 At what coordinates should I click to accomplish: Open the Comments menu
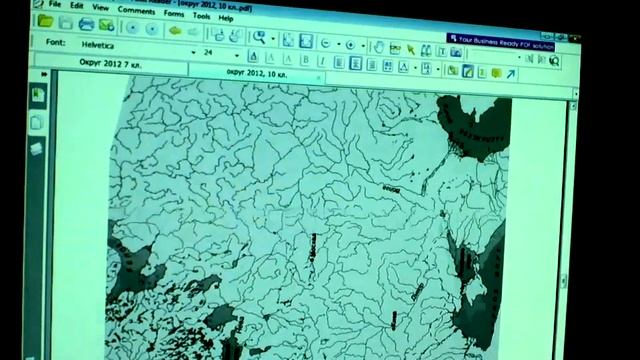(136, 11)
